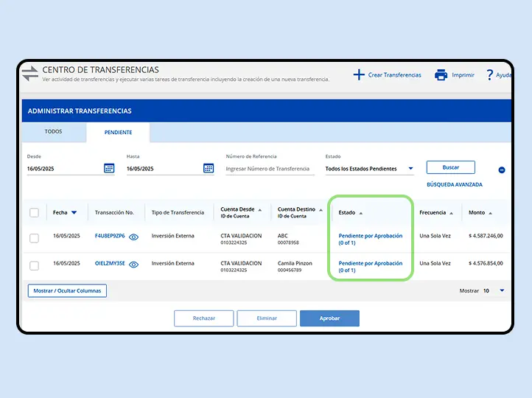Viewport: 532px width, 398px height.
Task: Open the Mostrar rows-per-page dropdown
Action: coord(502,290)
